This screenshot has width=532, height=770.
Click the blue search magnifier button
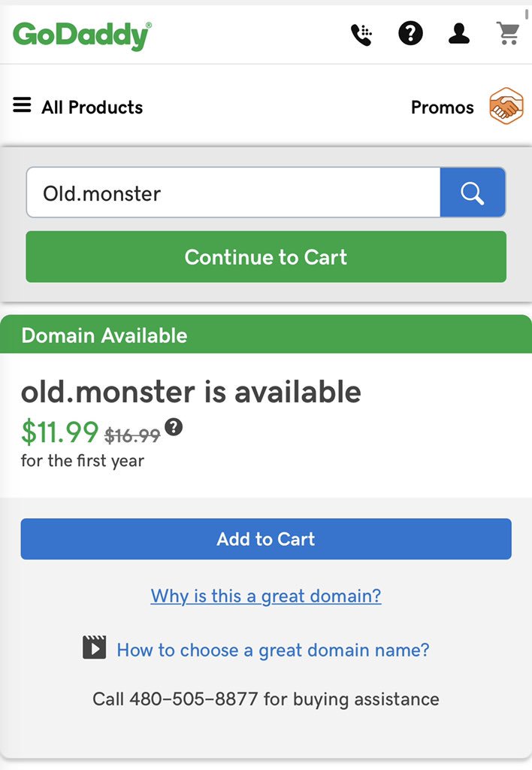[x=473, y=192]
